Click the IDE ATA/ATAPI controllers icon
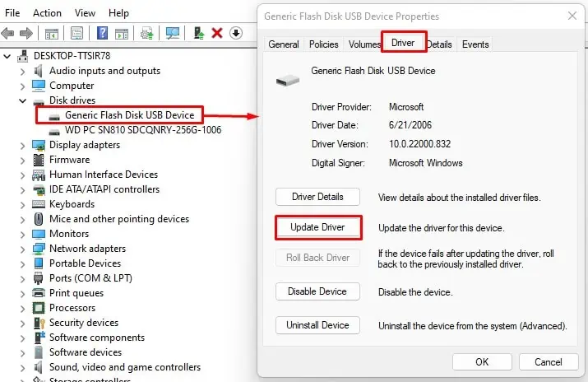Image resolution: width=588 pixels, height=382 pixels. [39, 189]
